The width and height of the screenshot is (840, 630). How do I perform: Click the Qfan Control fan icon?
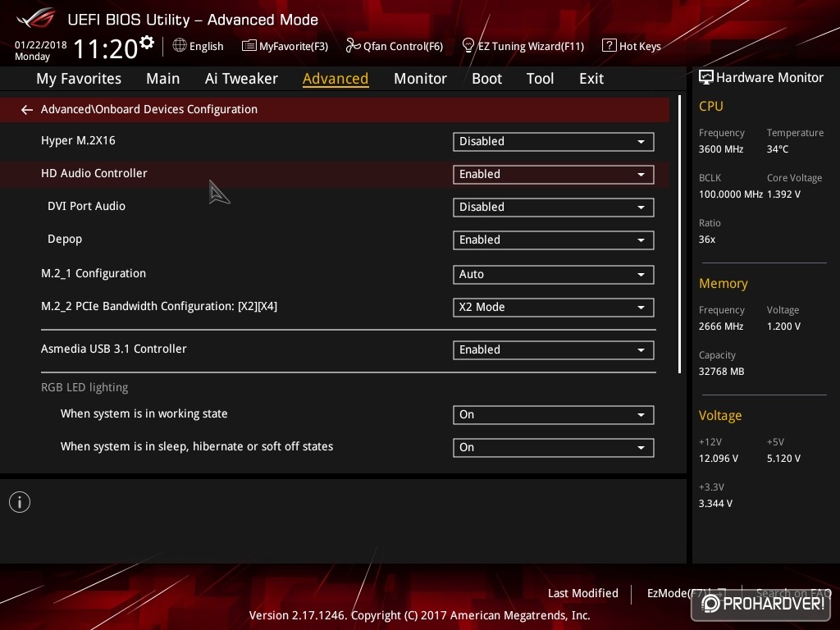353,46
